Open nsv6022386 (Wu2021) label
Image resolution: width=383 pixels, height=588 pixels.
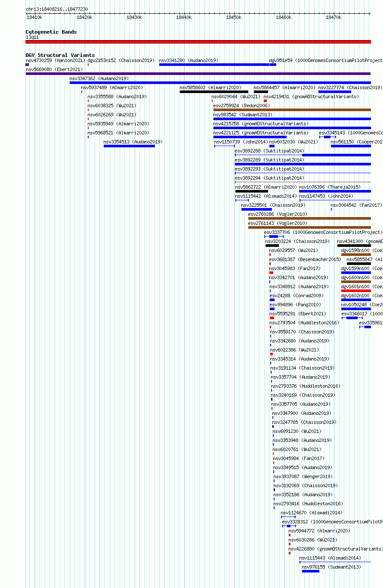click(x=294, y=350)
